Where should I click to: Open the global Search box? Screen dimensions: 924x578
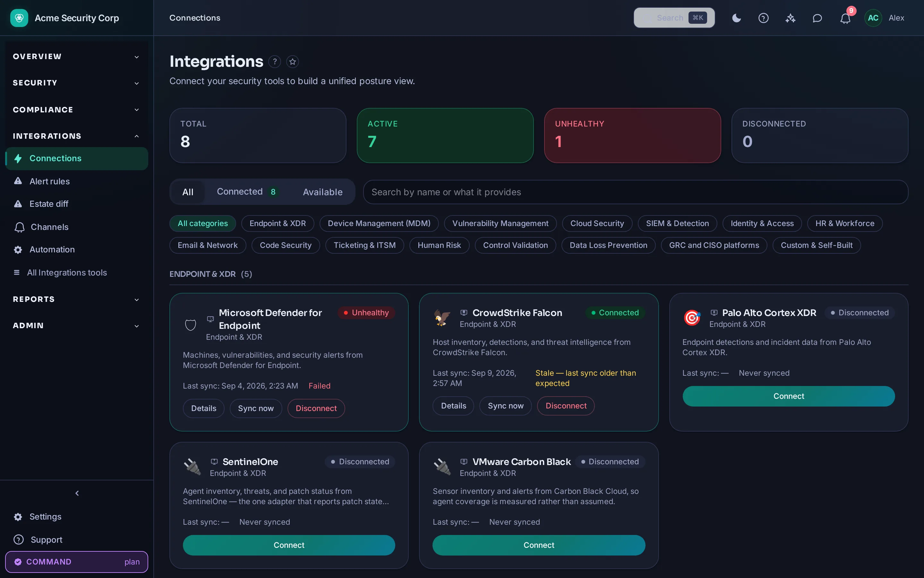click(674, 18)
